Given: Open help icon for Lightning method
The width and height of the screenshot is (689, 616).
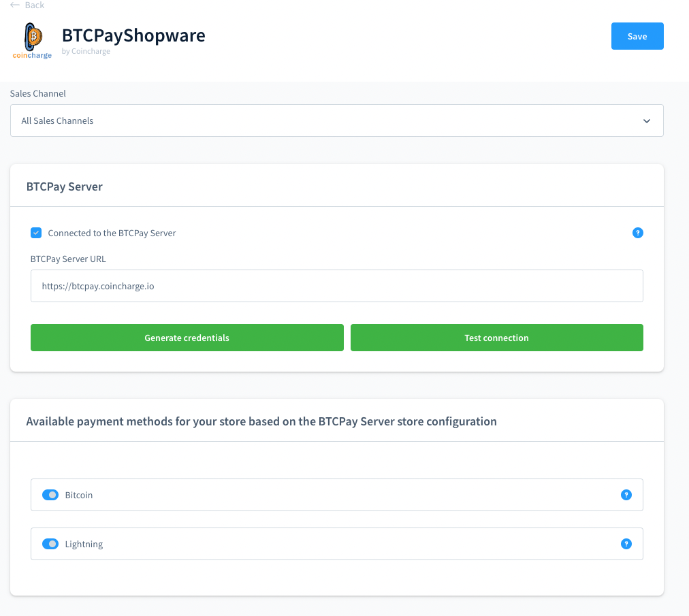Looking at the screenshot, I should 626,544.
